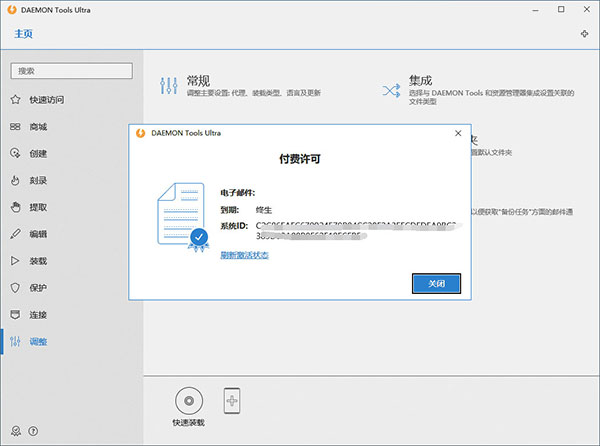Click the DAEMON Tools logo in title bar
The width and height of the screenshot is (600, 446).
[x=11, y=10]
